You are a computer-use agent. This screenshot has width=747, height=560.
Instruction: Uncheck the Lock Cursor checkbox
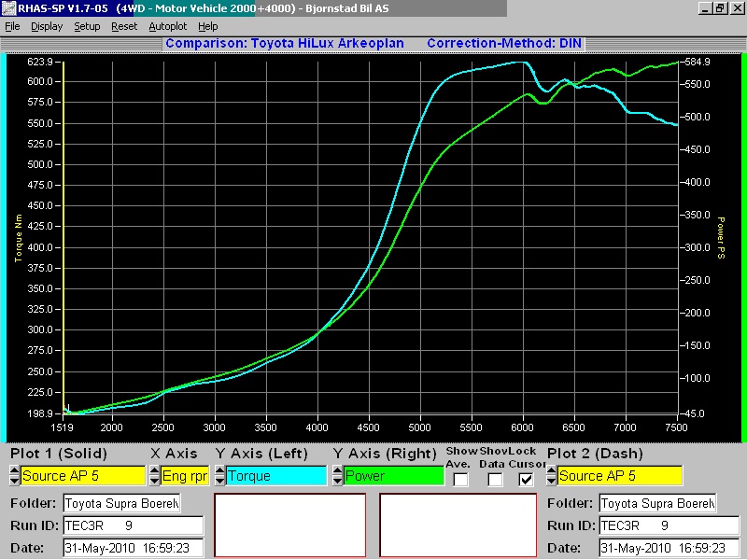pyautogui.click(x=527, y=480)
